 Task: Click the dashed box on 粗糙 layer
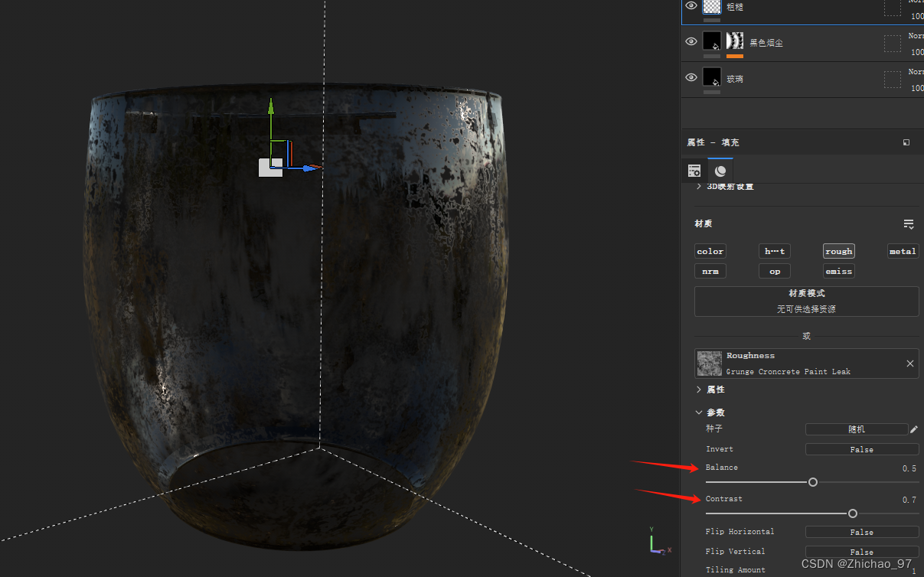click(892, 8)
